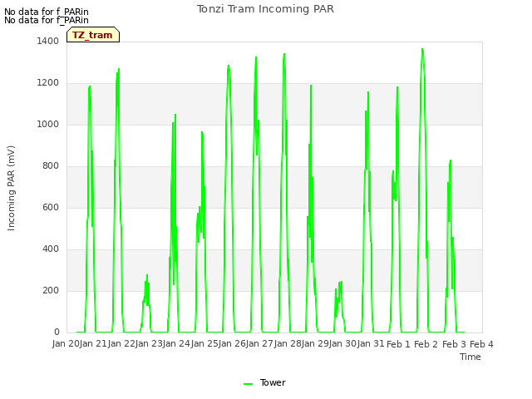Click the Feb 1 x-axis tick label
The height and width of the screenshot is (399, 532).
[398, 344]
